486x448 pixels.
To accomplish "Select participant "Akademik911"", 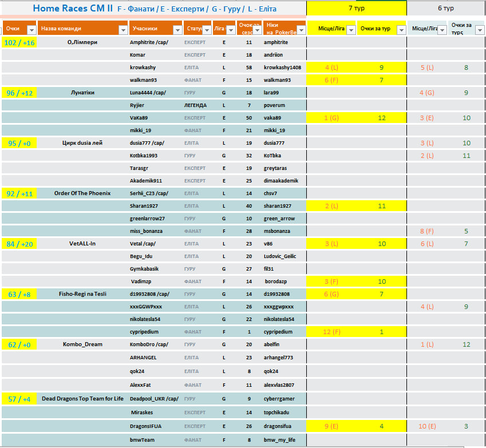I will click(145, 181).
